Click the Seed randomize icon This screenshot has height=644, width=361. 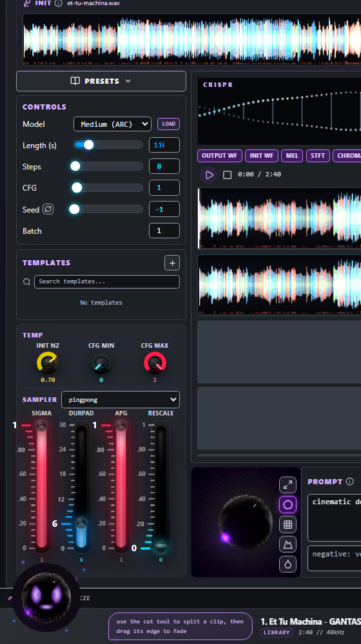click(x=48, y=209)
